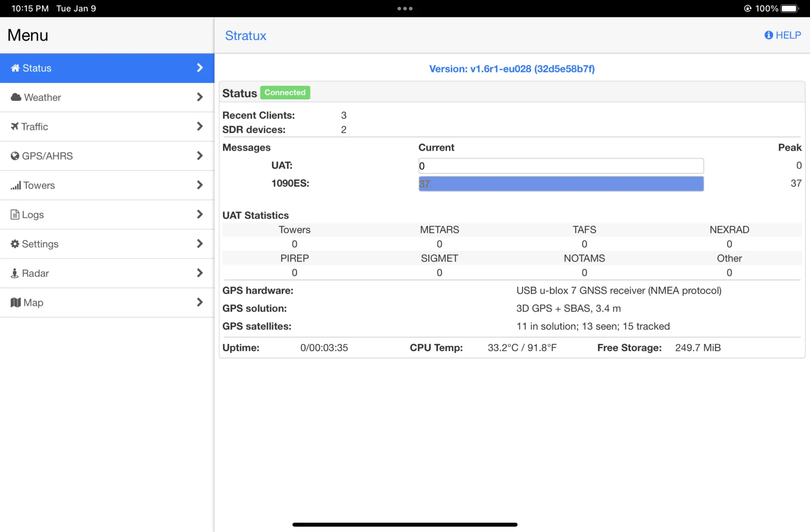This screenshot has width=810, height=532.
Task: Click the GPS satellites count text
Action: (x=593, y=326)
